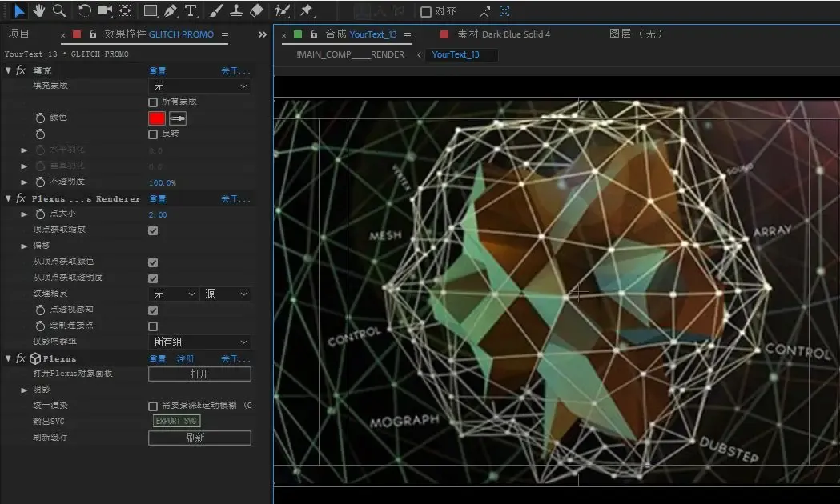Select the Zoom magnifier tool
The image size is (840, 504).
click(x=58, y=10)
